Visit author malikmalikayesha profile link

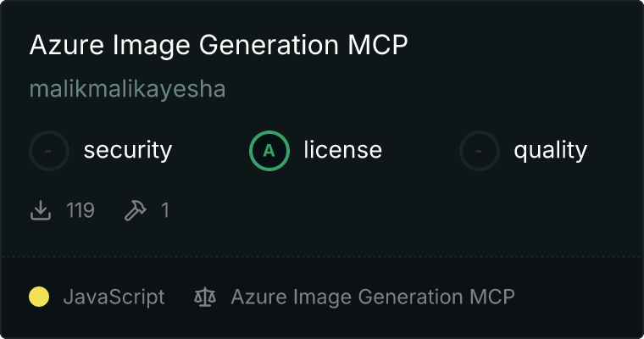(x=127, y=89)
